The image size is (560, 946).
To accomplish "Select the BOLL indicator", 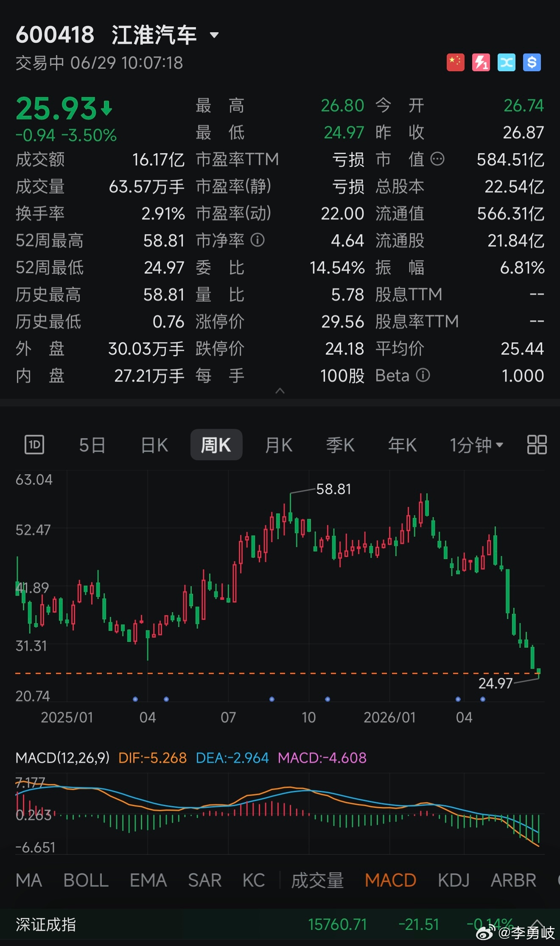I will tap(86, 881).
